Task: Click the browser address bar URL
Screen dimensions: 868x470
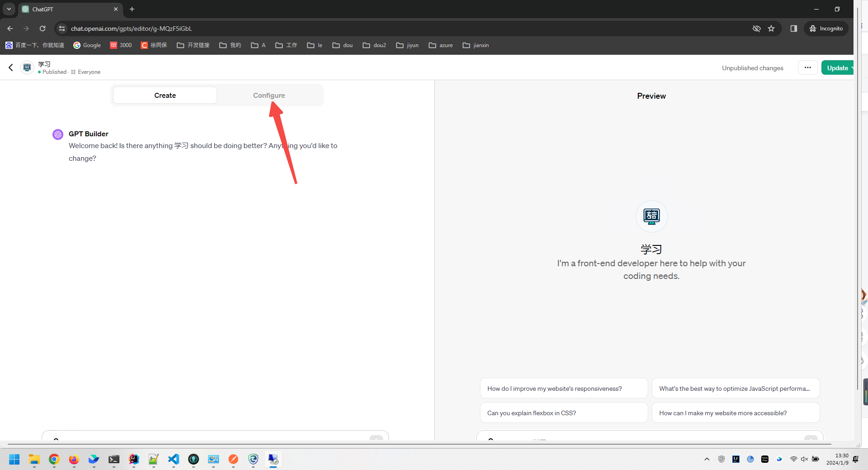Action: (131, 29)
